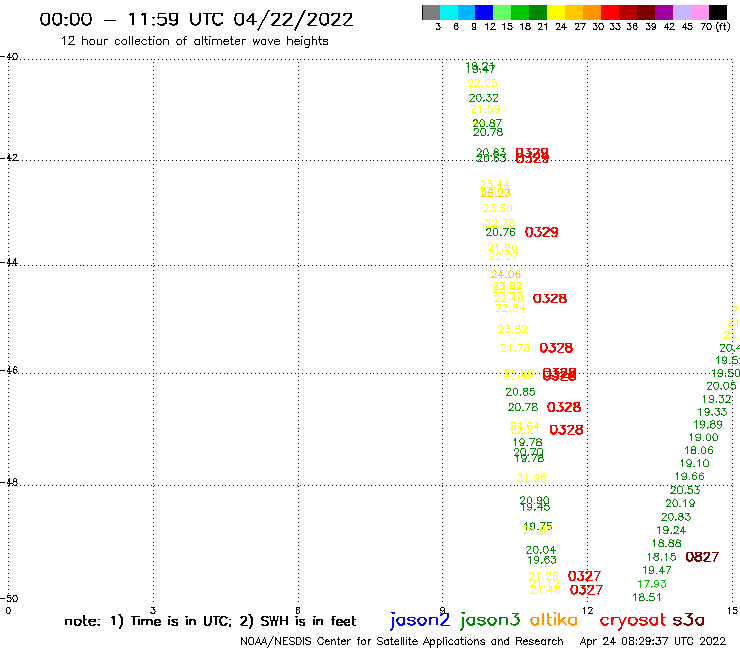Click the green value 19.66

point(690,477)
